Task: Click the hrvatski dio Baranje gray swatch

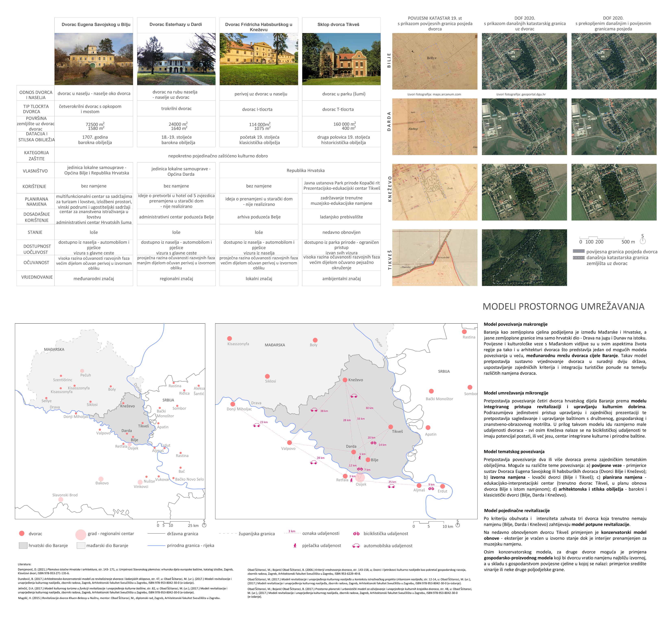Action: 23,546
